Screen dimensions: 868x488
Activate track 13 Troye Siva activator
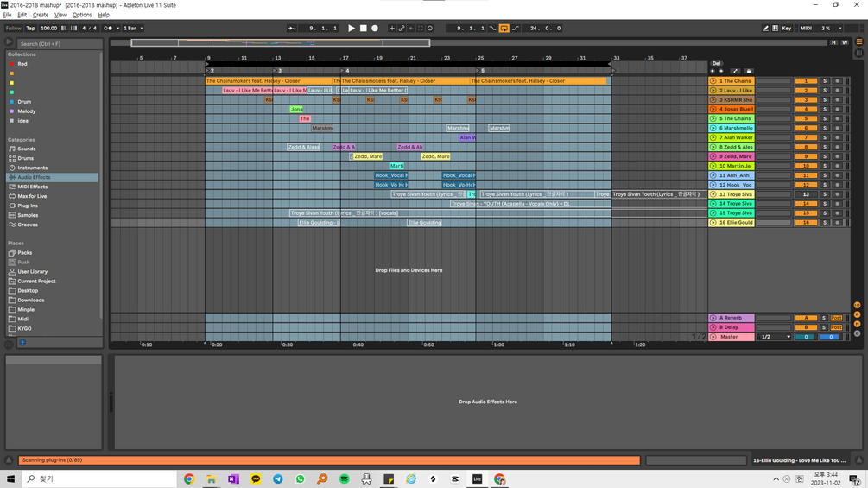[x=806, y=194]
